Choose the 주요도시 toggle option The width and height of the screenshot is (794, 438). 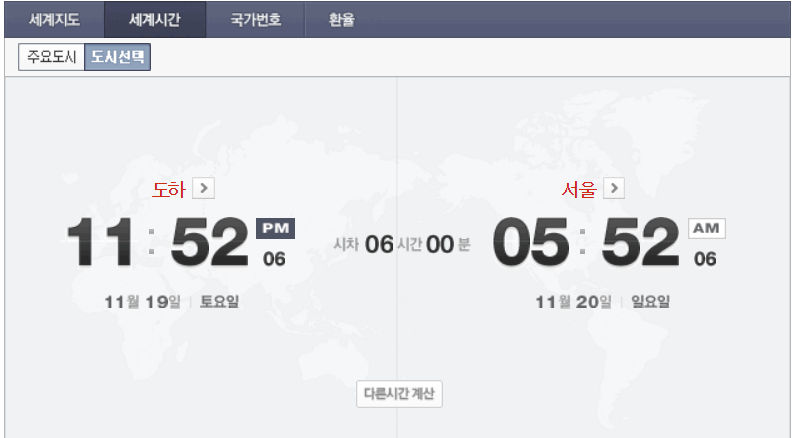(51, 57)
